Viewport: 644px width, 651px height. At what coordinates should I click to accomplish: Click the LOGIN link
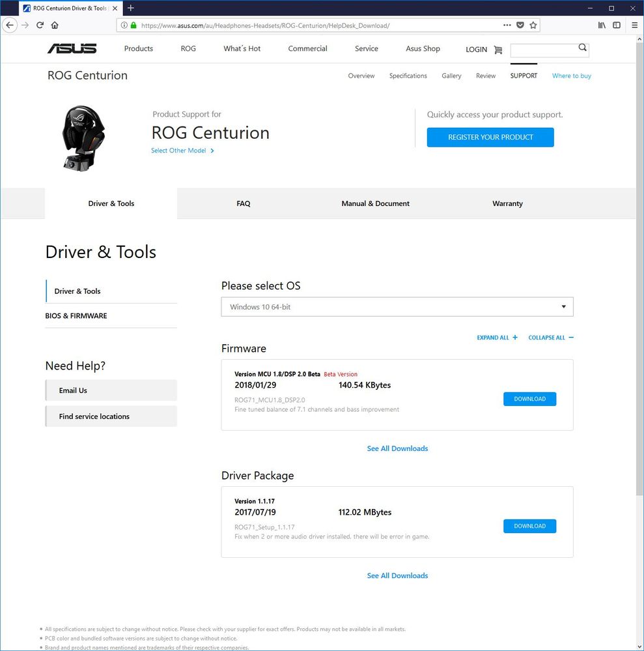click(477, 50)
